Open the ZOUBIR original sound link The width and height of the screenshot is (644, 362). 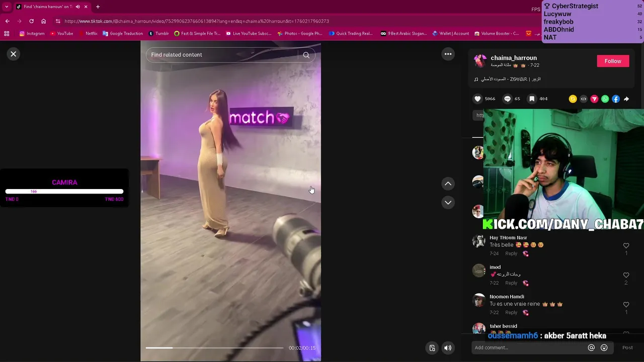pyautogui.click(x=511, y=79)
